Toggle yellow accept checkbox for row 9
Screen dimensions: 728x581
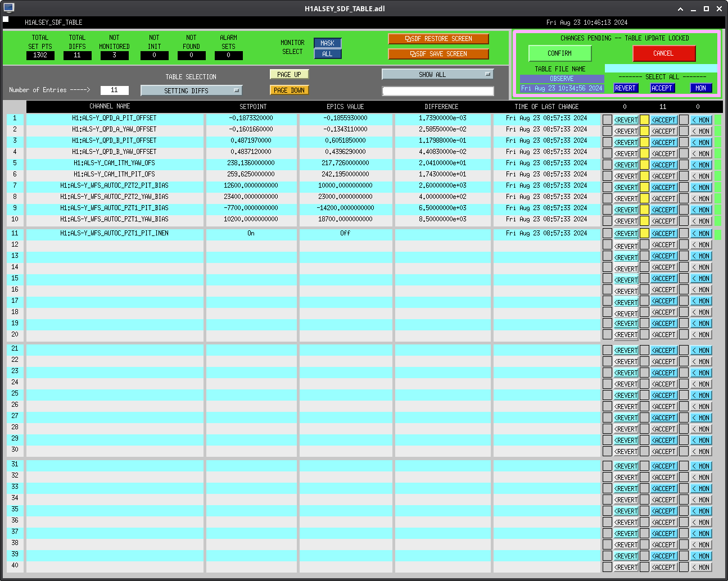coord(644,210)
